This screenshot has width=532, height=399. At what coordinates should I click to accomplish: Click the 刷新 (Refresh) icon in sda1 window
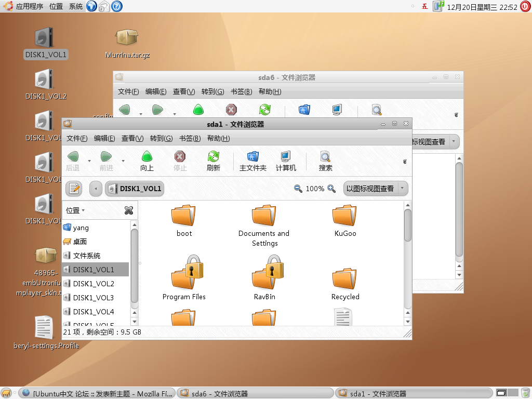point(214,157)
